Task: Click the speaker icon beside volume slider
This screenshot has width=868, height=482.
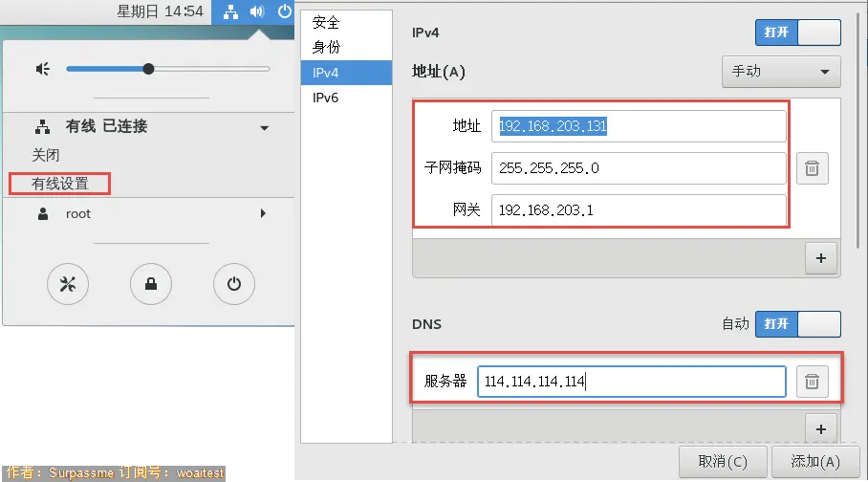Action: pos(43,69)
